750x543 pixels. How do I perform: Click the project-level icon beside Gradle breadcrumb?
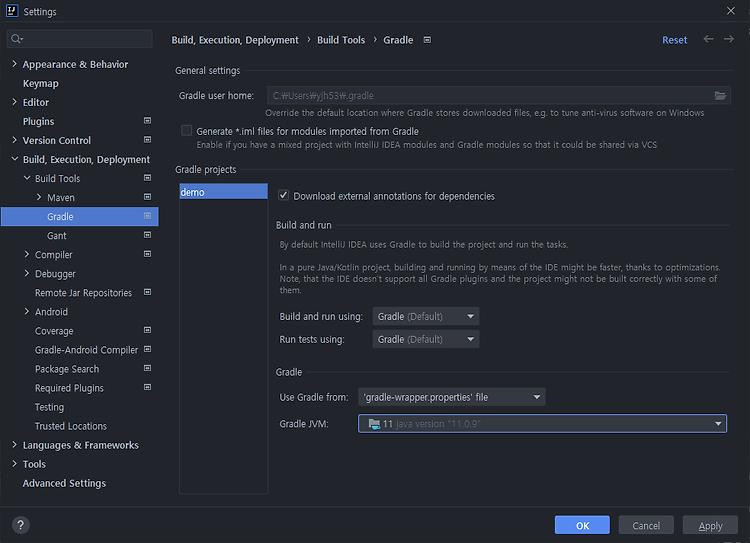427,40
